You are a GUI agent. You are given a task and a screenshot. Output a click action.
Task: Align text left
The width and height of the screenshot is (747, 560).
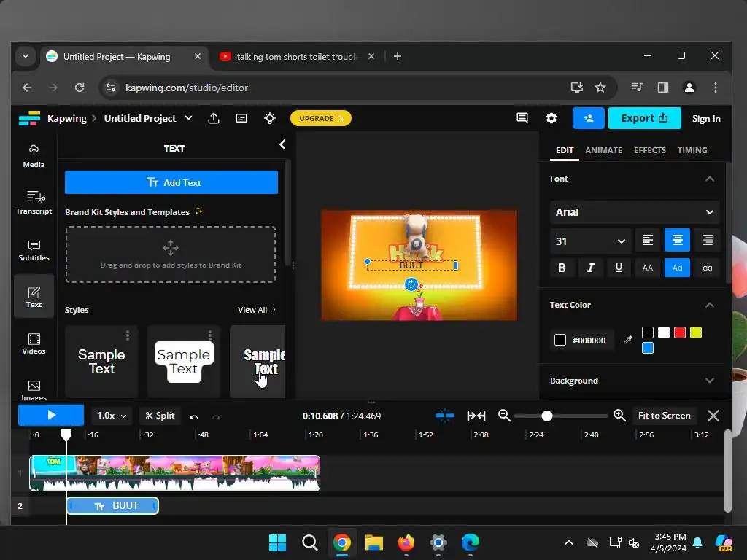coord(648,241)
